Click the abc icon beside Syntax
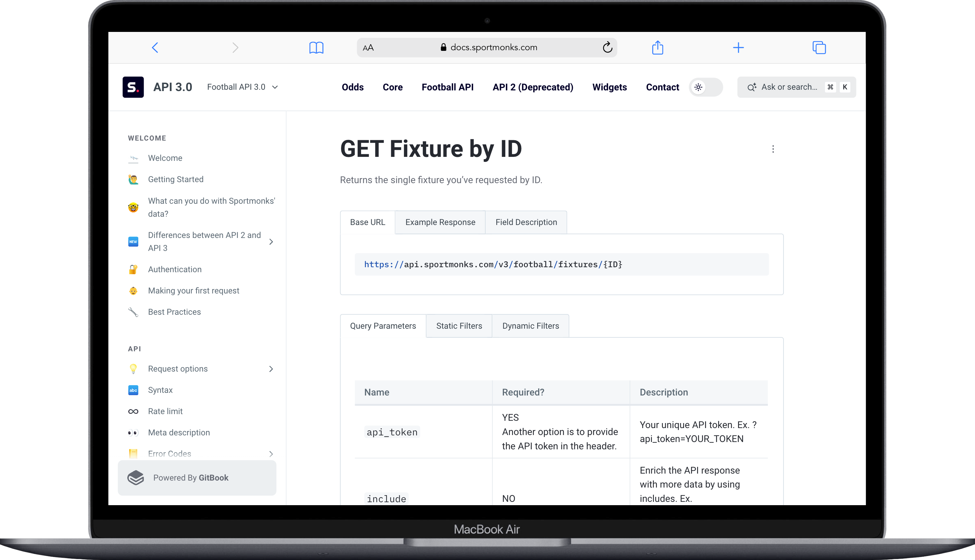 pos(133,390)
